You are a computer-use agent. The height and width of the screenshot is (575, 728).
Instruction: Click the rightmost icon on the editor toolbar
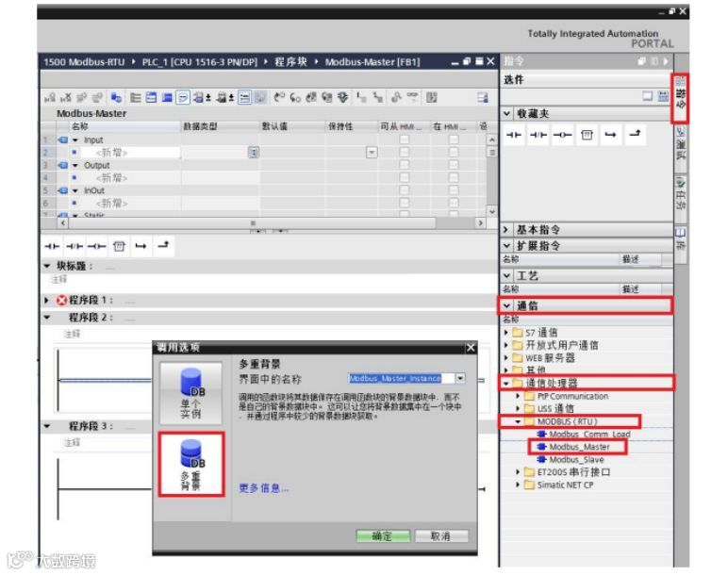(x=483, y=97)
